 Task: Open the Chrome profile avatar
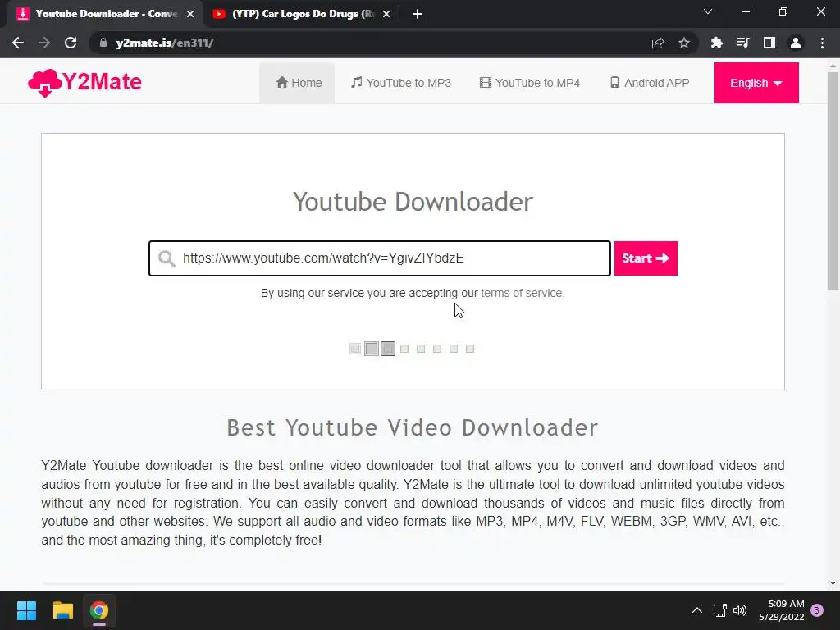pyautogui.click(x=796, y=43)
